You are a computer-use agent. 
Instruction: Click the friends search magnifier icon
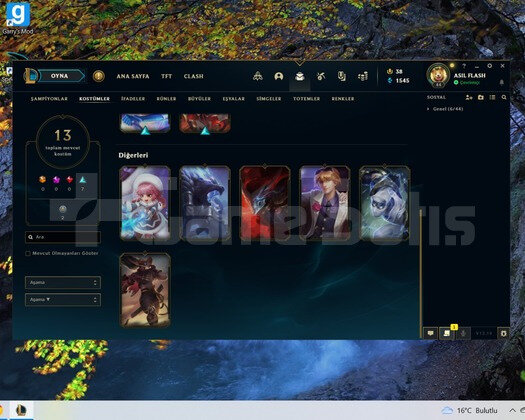tap(504, 97)
